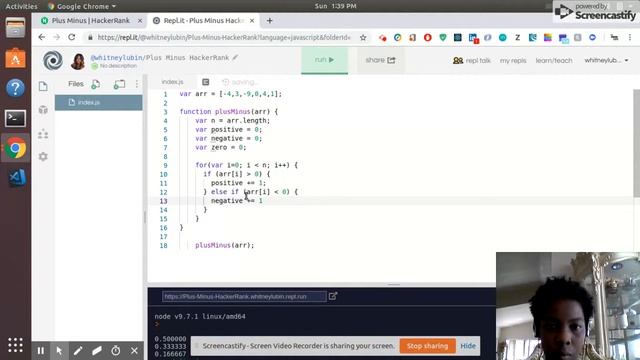This screenshot has width=640, height=360.
Task: Launch Terminal from the dock
Action: (16, 118)
